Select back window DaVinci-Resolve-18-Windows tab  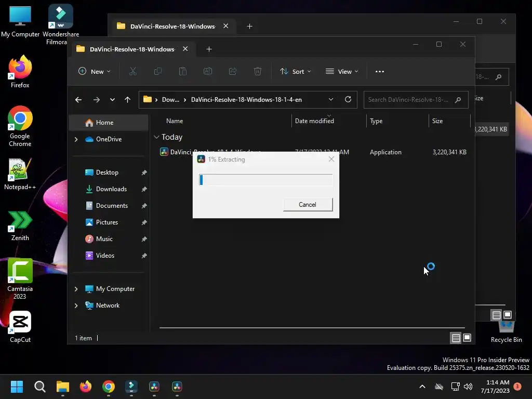click(173, 26)
